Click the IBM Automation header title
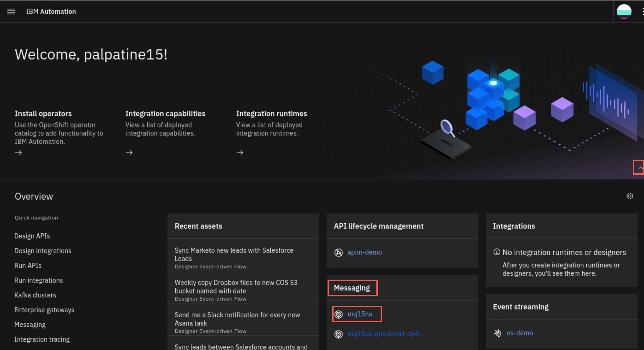This screenshot has height=350, width=644. 51,12
